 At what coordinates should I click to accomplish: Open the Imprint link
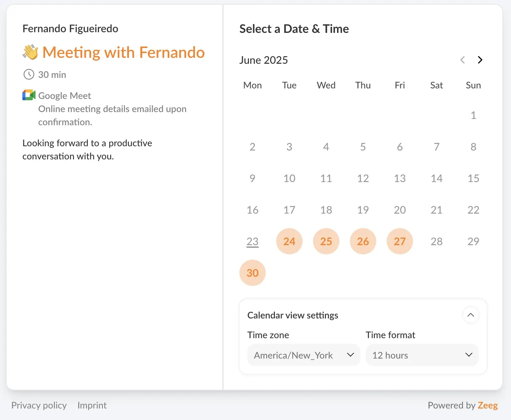coord(92,405)
